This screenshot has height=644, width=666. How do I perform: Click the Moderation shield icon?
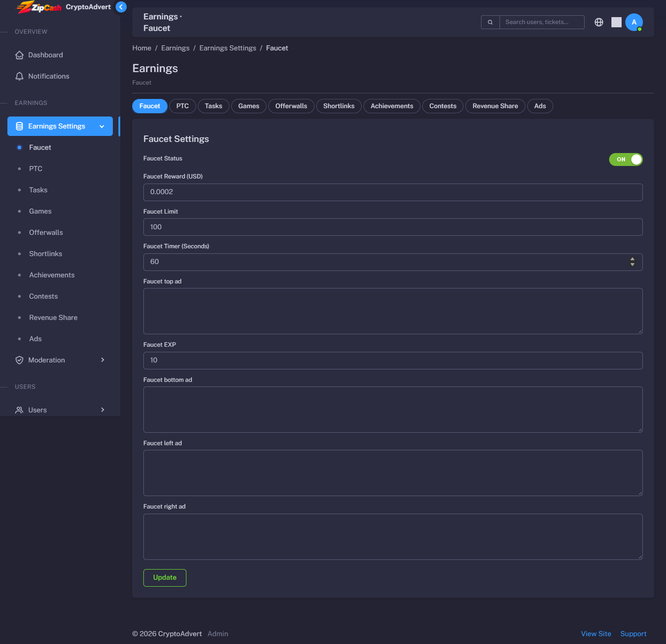coord(19,360)
